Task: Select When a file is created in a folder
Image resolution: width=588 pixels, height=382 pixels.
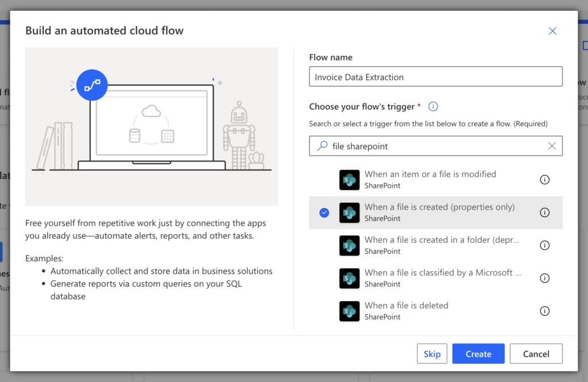Action: 436,245
